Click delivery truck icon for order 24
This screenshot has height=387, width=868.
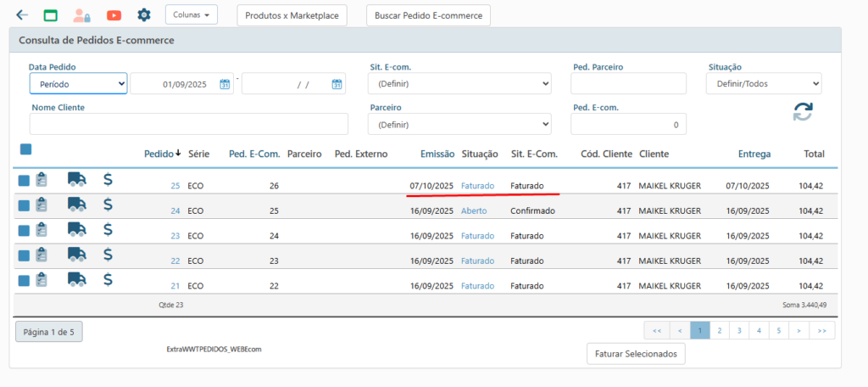pos(77,205)
